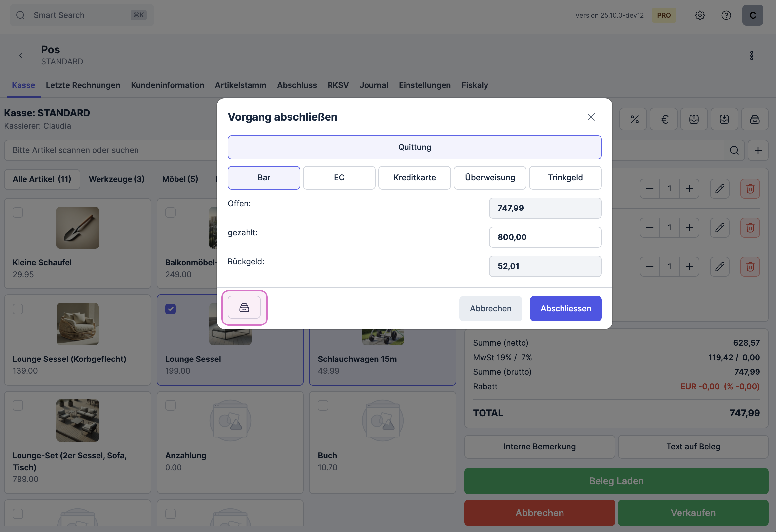Click the gezahlt amount field
Image resolution: width=776 pixels, height=532 pixels.
point(545,237)
